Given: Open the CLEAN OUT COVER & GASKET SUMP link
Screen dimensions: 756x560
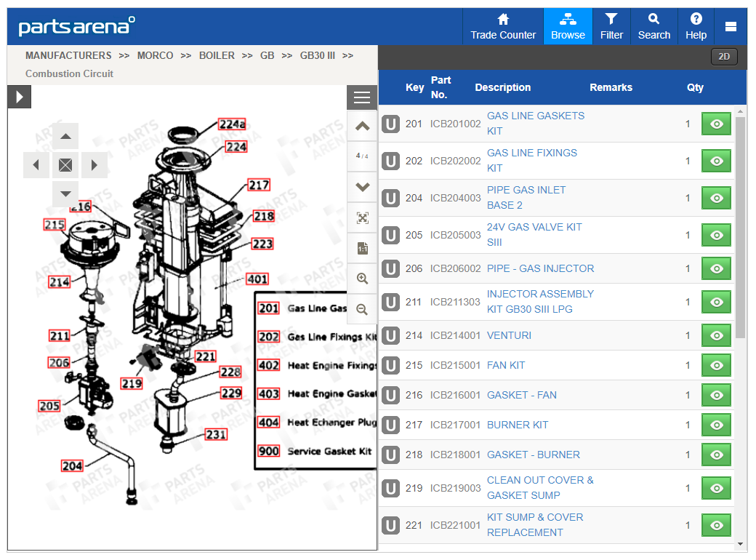Looking at the screenshot, I should tap(540, 488).
